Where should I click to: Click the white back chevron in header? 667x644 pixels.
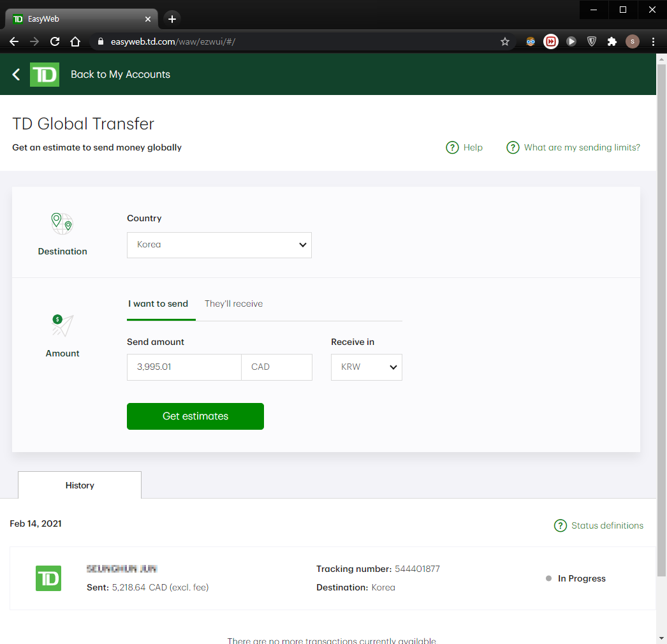point(16,75)
